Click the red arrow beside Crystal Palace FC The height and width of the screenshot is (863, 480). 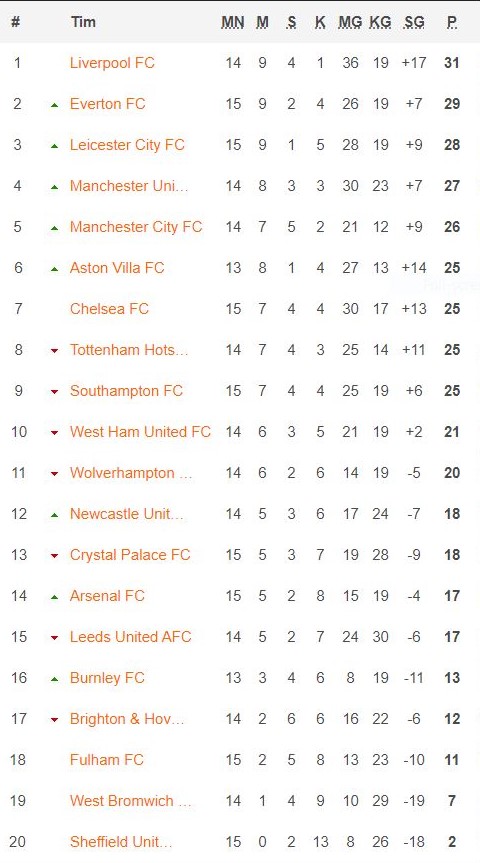54,556
